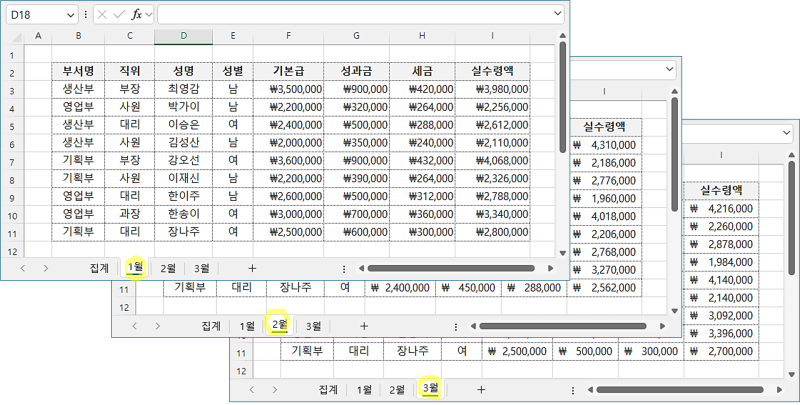Click the Cancel X icon in formula bar
Image resolution: width=800 pixels, height=405 pixels.
102,15
